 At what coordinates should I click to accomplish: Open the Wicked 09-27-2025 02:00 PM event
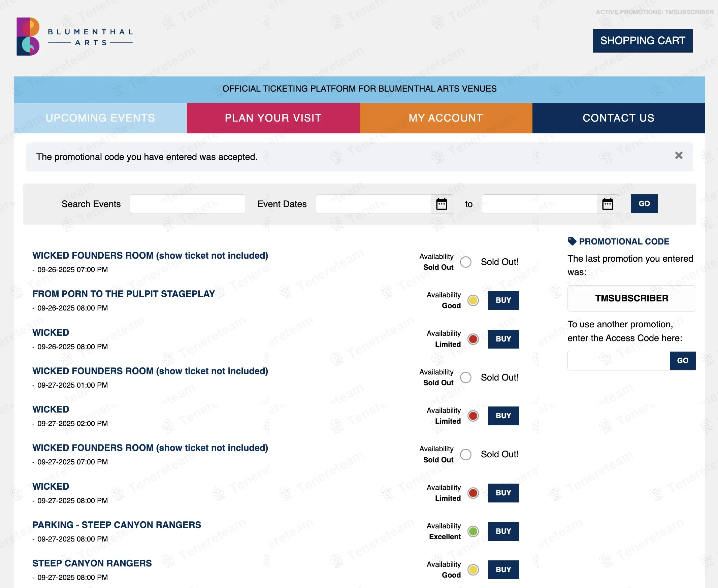click(51, 409)
